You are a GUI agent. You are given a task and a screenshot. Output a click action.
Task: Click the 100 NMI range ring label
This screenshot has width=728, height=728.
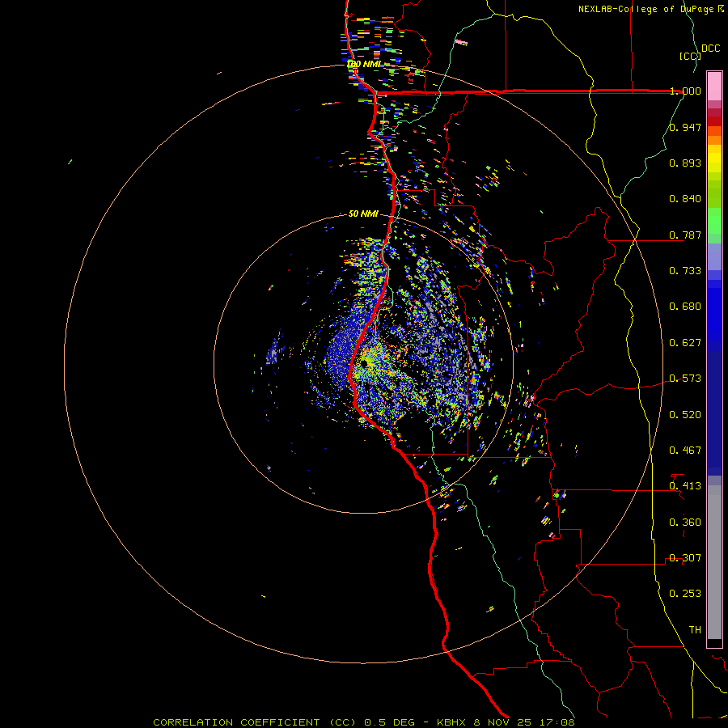point(364,64)
